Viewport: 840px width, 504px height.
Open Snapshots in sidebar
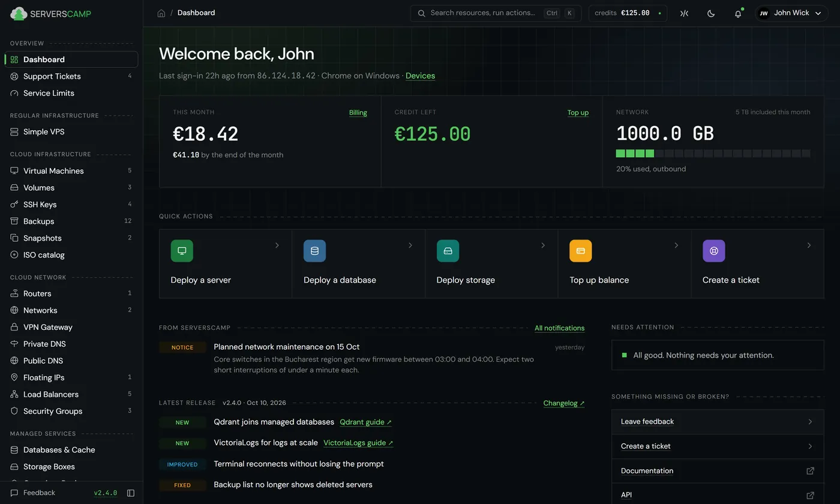(x=71, y=238)
